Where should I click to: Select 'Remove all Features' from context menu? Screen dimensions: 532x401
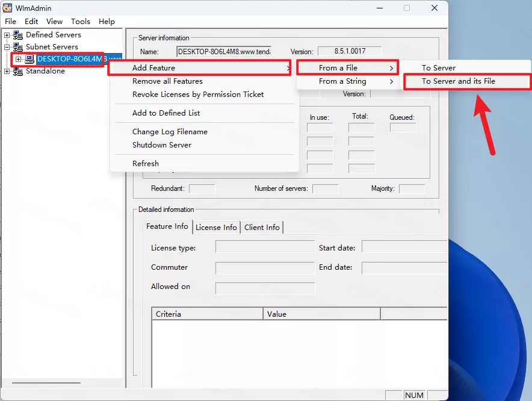click(167, 81)
